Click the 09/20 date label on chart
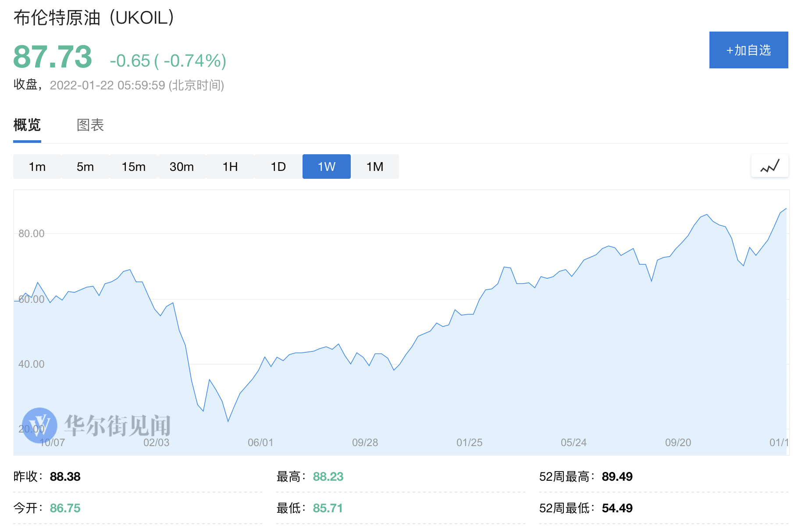Screen dimensions: 805x532 click(x=678, y=443)
